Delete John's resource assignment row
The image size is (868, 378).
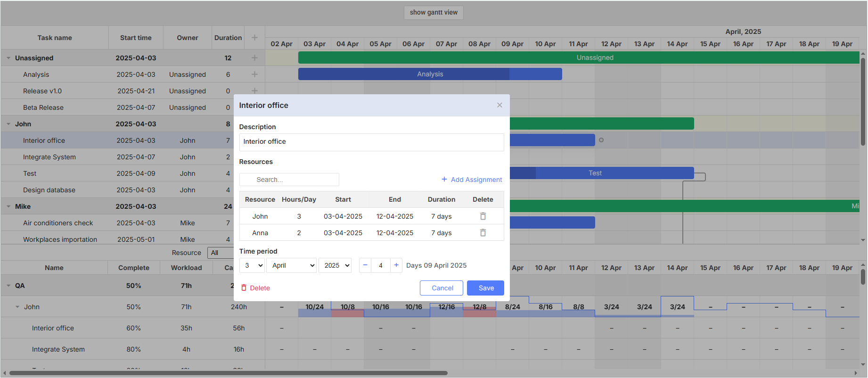483,216
